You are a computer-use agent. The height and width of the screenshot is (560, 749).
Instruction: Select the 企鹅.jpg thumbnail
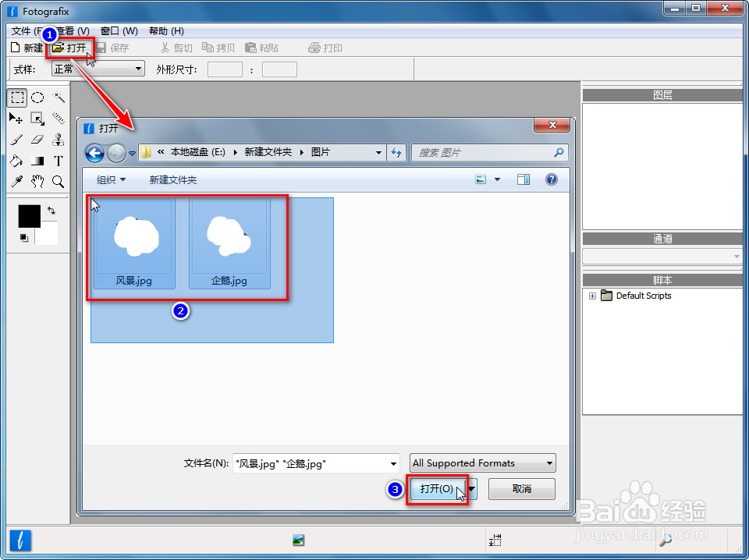229,238
